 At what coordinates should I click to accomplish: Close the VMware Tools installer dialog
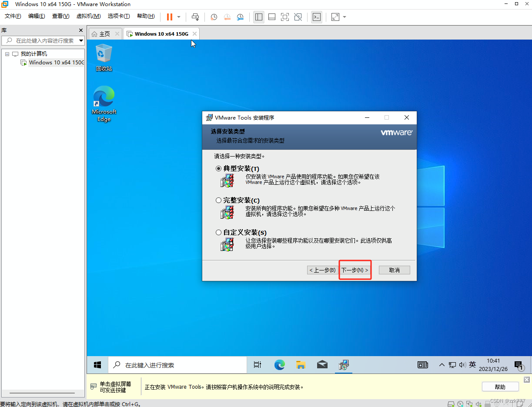pos(406,117)
